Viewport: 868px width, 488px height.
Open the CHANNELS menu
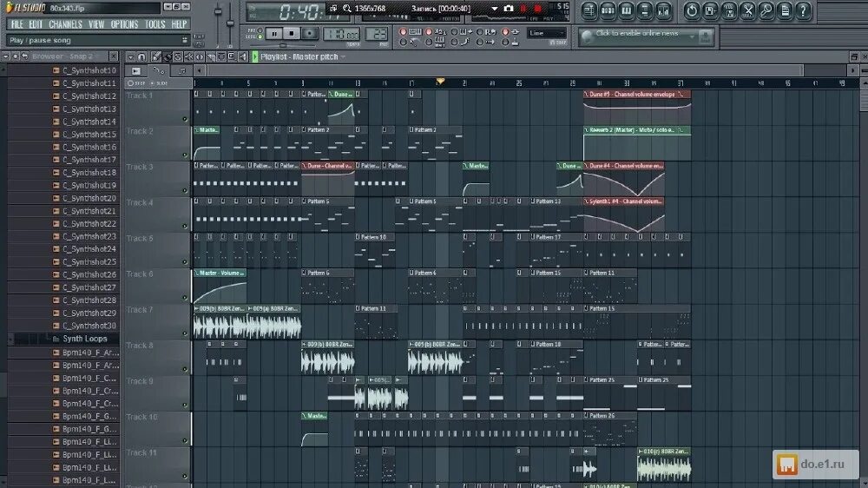tap(65, 24)
